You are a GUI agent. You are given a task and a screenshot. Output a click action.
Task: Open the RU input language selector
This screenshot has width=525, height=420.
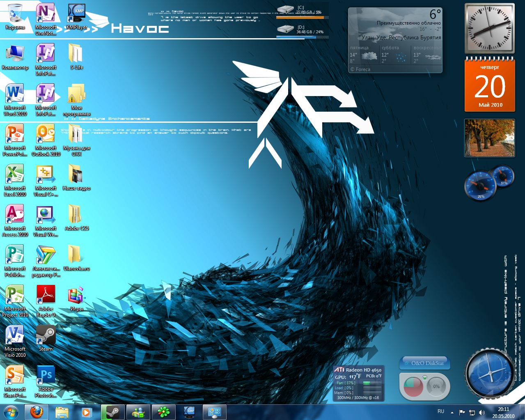[x=440, y=411]
